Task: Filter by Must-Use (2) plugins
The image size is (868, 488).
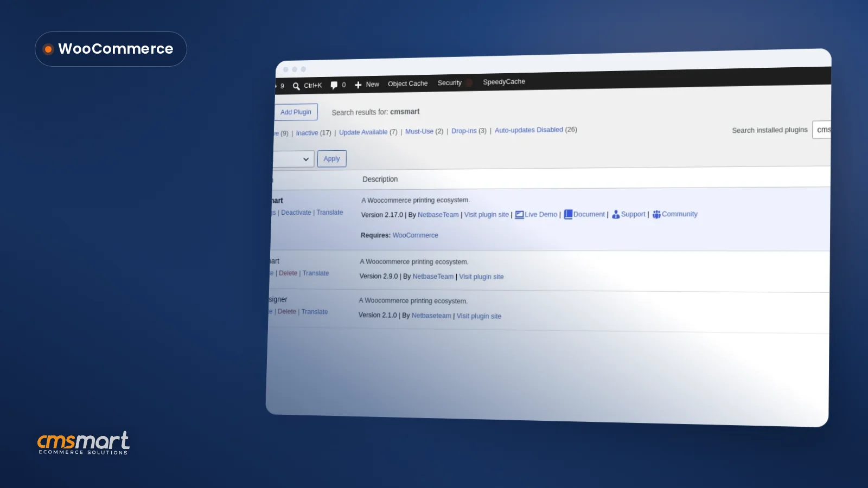Action: point(424,131)
